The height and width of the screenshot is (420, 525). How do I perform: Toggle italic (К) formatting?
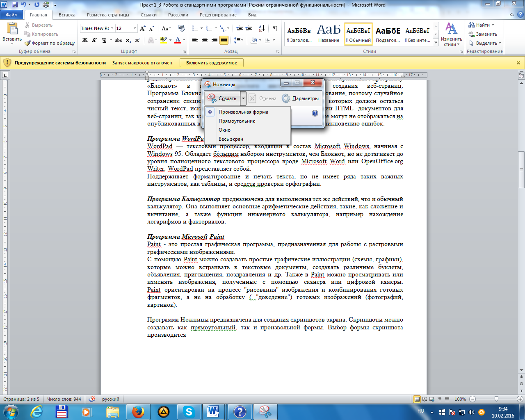(x=94, y=40)
